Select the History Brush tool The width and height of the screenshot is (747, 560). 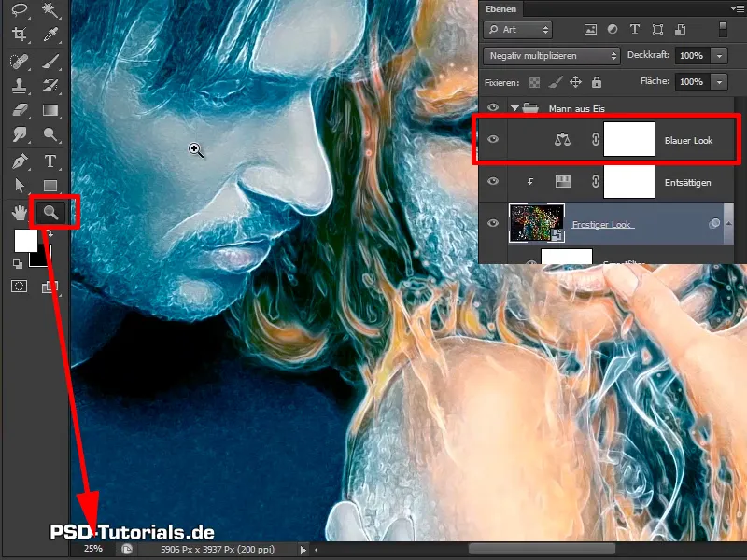[50, 85]
